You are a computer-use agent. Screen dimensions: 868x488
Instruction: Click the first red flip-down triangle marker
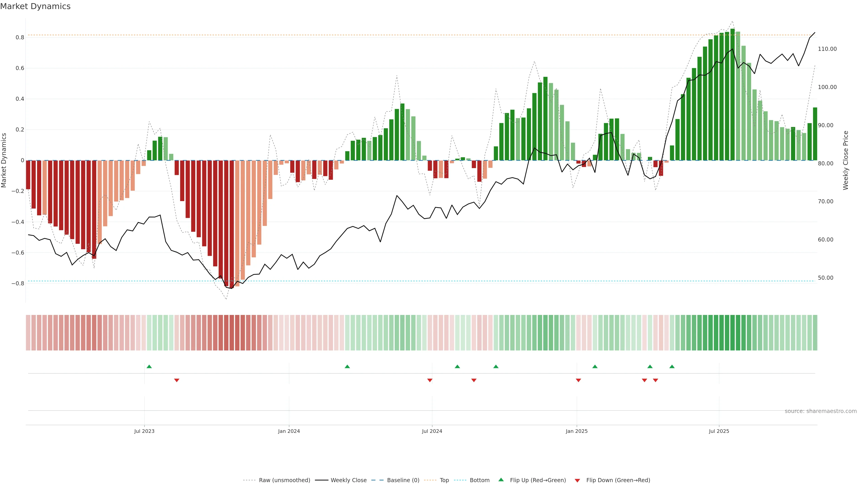click(177, 380)
